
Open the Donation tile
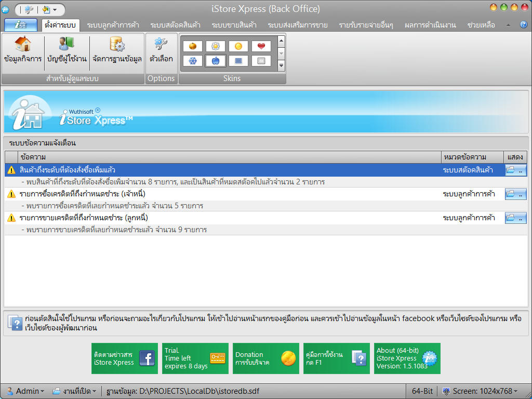[265, 358]
